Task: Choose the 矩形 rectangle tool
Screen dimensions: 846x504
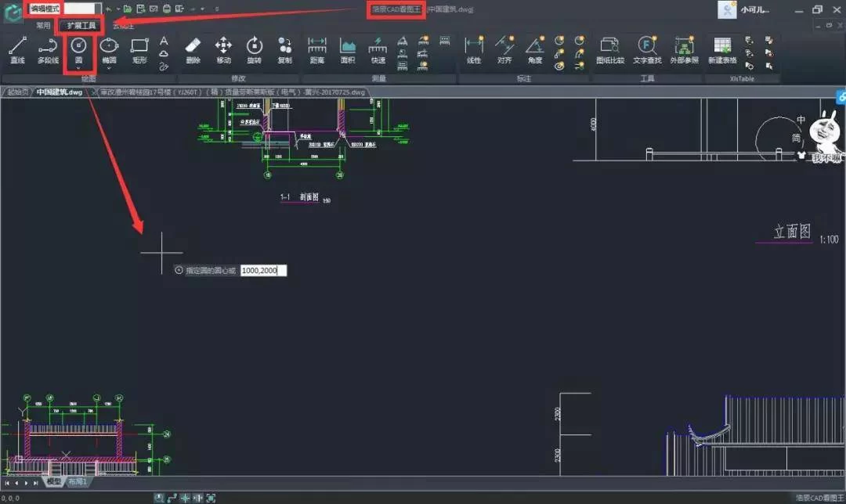Action: pyautogui.click(x=139, y=50)
